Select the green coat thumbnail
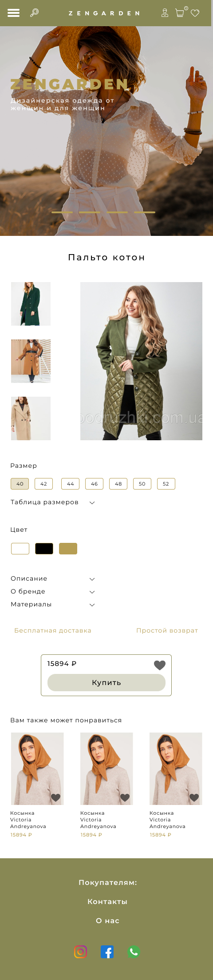213x980 pixels. 31,304
